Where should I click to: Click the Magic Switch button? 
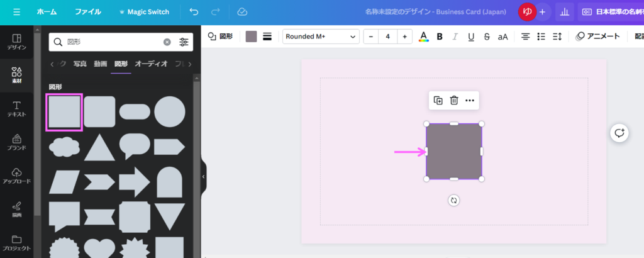click(x=143, y=12)
